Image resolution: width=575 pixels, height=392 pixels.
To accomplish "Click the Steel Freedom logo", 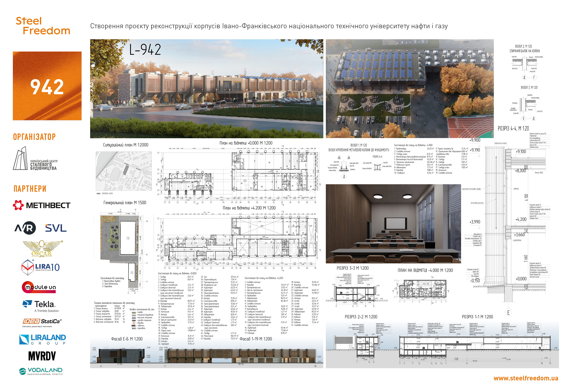I will coord(43,26).
